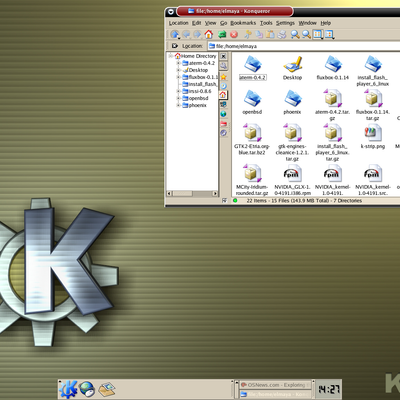Viewport: 400px width, 400px height.
Task: Select the aterm-0.4.2 folder icon
Action: click(x=252, y=64)
